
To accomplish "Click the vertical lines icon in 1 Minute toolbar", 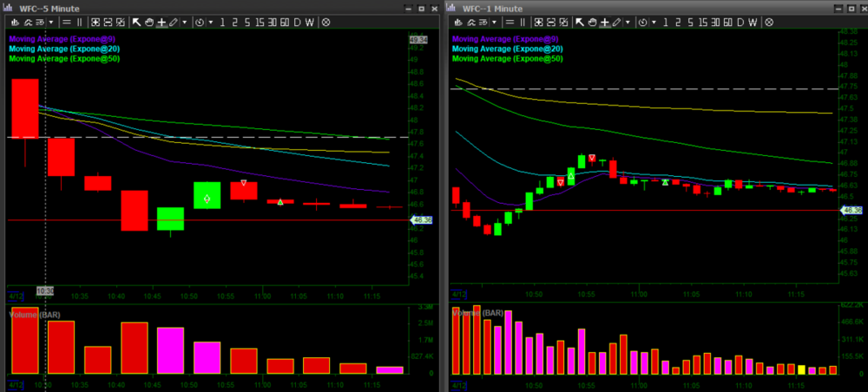I will (x=523, y=22).
